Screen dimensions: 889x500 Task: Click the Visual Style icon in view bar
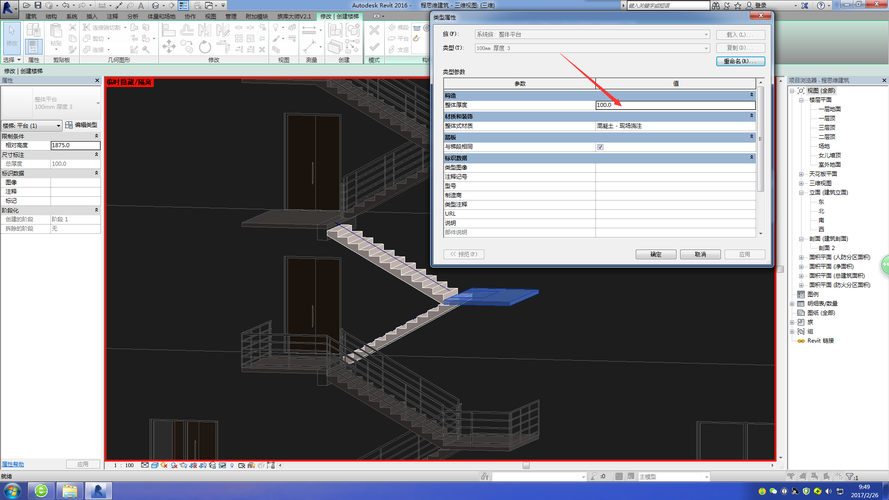pyautogui.click(x=155, y=465)
